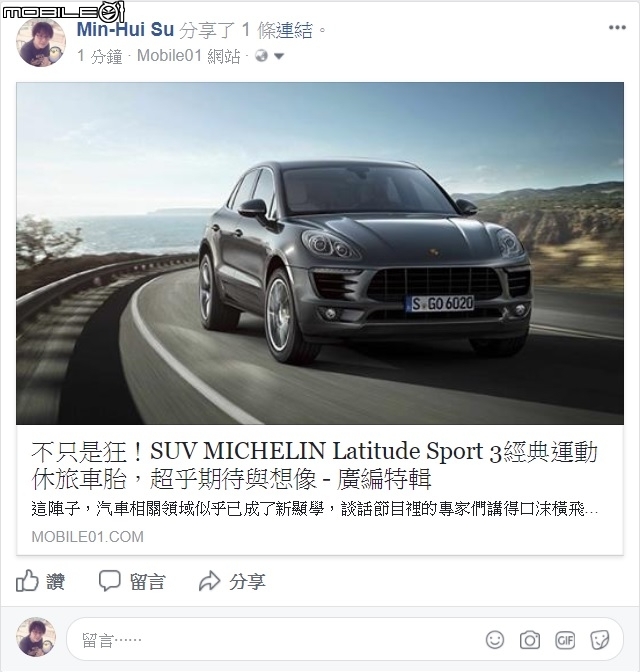Open the Porsche SUV link preview image
Screen dimensions: 640x672
(320, 253)
